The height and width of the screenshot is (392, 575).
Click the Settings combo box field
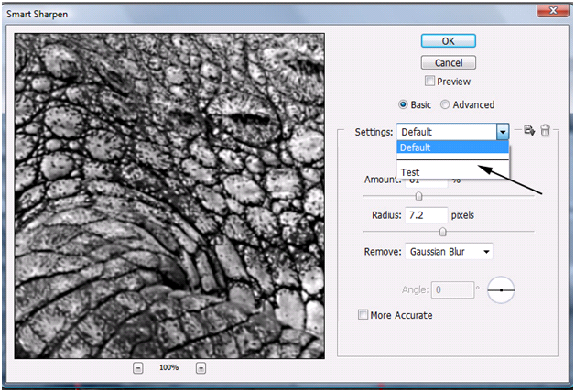click(x=453, y=132)
